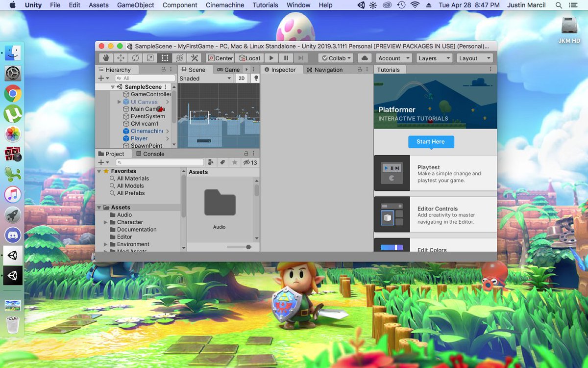Select the Move tool

pos(121,58)
